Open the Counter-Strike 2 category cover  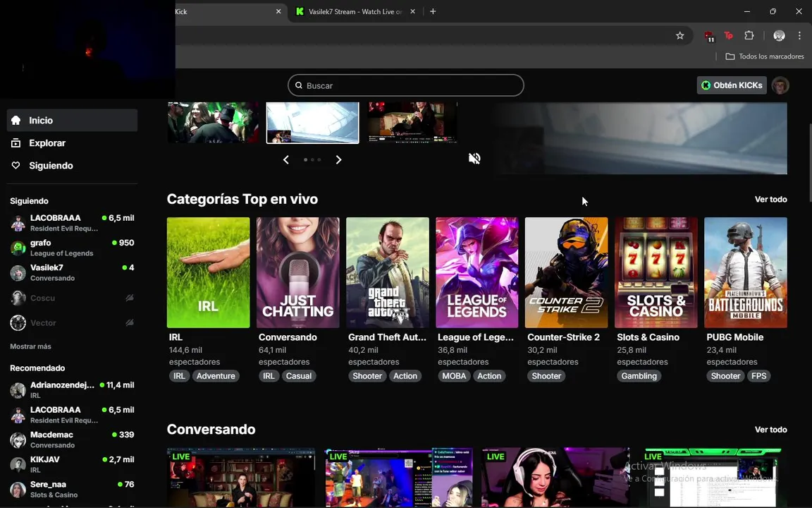(567, 272)
